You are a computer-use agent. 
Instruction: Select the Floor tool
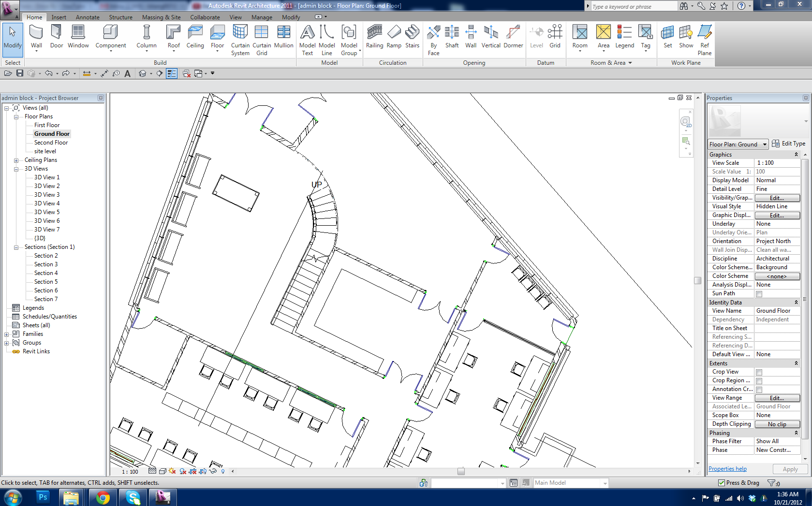(217, 37)
